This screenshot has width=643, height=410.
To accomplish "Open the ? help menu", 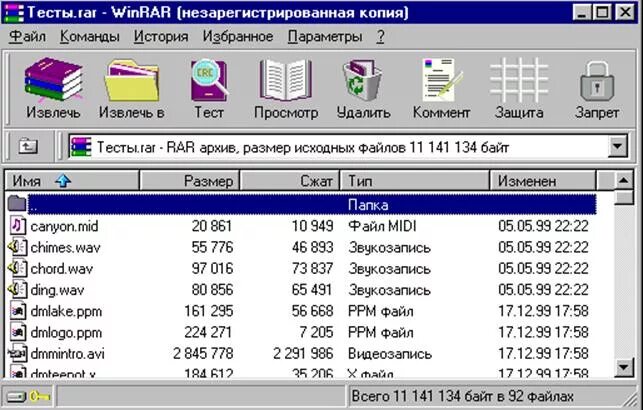I will pos(381,36).
